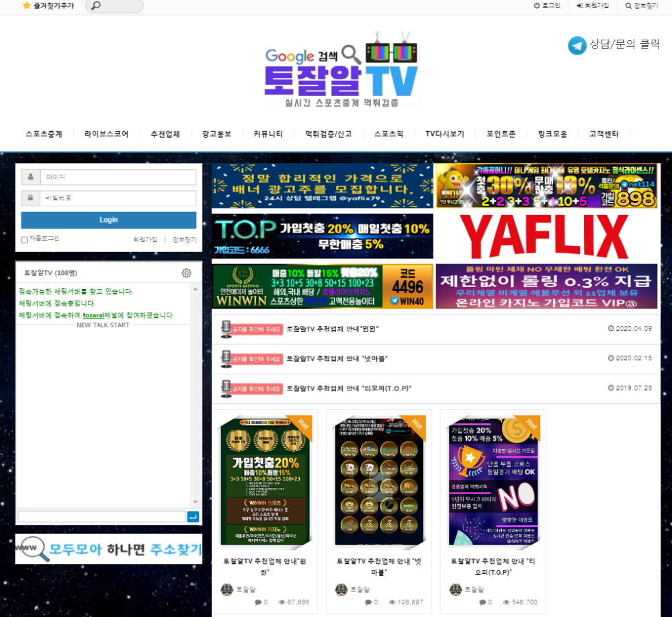Click the T.O.P 가입코드 6666 banner
The width and height of the screenshot is (672, 617).
[x=323, y=237]
